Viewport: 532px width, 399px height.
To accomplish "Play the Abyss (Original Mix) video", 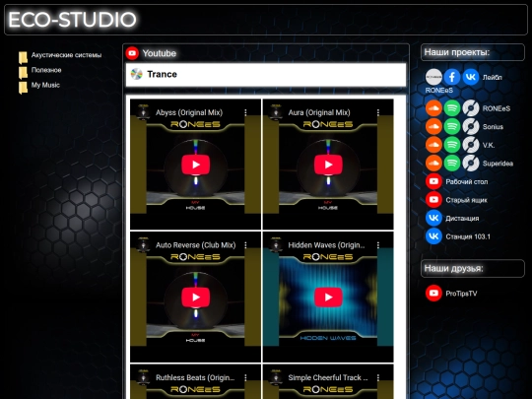I will [x=195, y=165].
